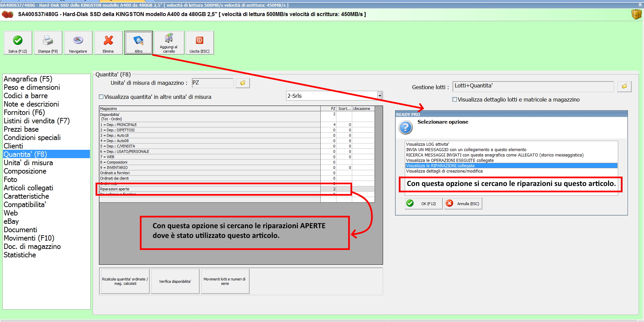Select row 1 = Dep.: PRINCIPALE
Image resolution: width=644 pixels, height=322 pixels.
coord(237,125)
